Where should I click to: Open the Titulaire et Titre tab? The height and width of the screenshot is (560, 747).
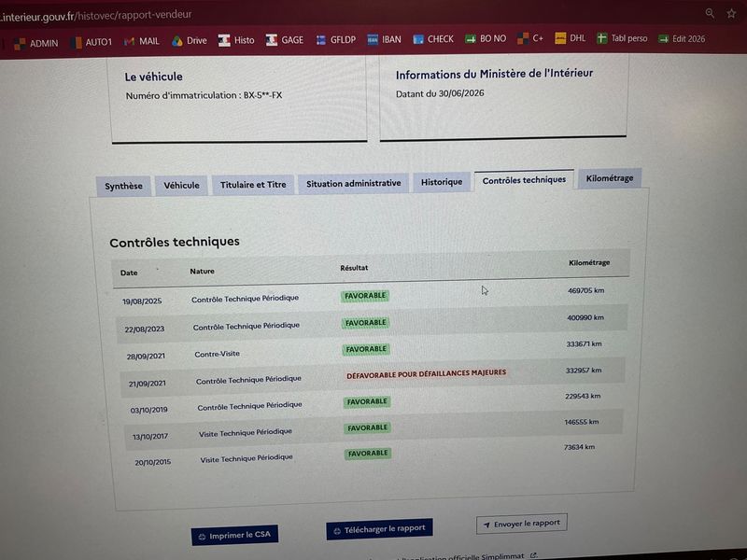click(x=253, y=184)
